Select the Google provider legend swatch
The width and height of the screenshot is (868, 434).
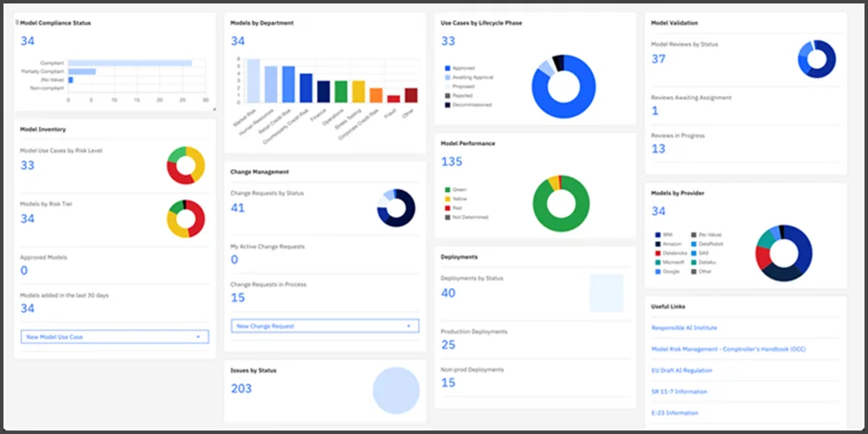coord(657,272)
